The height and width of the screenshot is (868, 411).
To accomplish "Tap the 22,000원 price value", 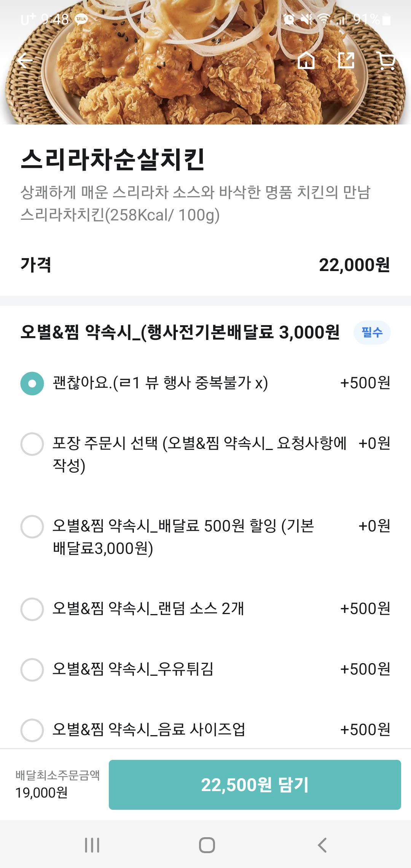I will tap(354, 265).
